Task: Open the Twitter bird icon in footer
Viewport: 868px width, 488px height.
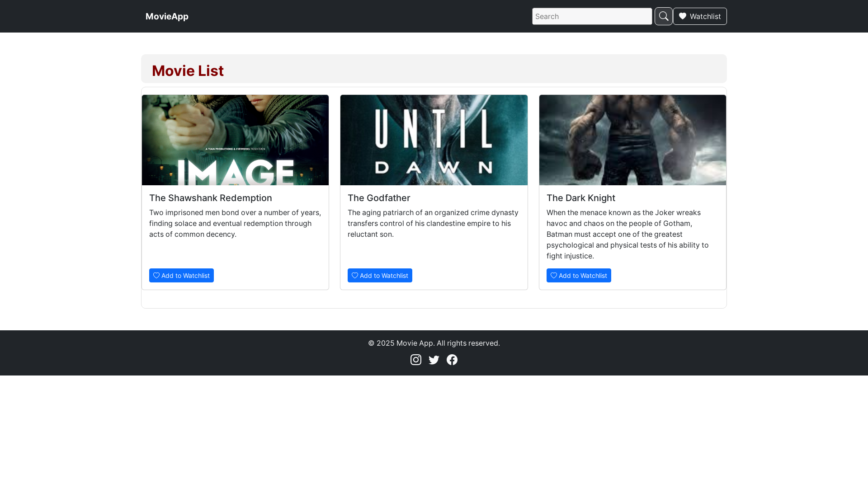Action: coord(434,360)
